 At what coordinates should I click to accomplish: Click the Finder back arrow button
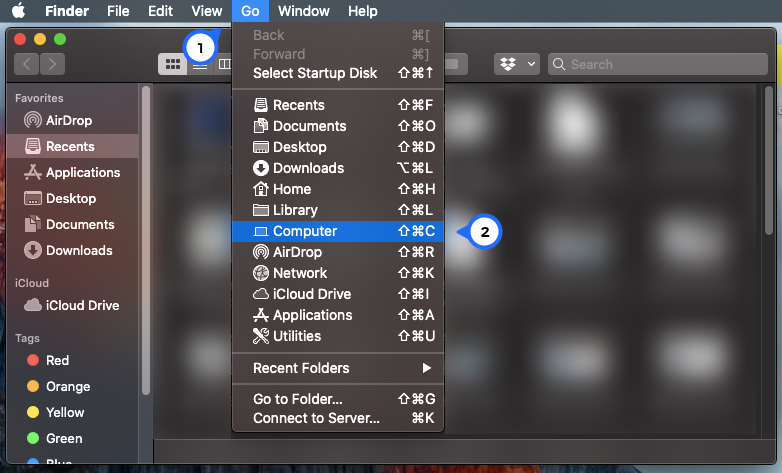coord(26,64)
